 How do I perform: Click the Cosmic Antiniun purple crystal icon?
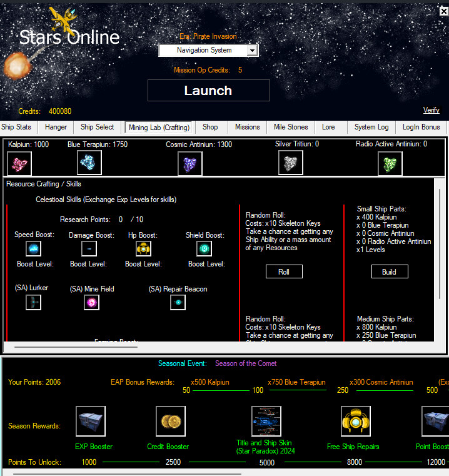click(x=190, y=163)
